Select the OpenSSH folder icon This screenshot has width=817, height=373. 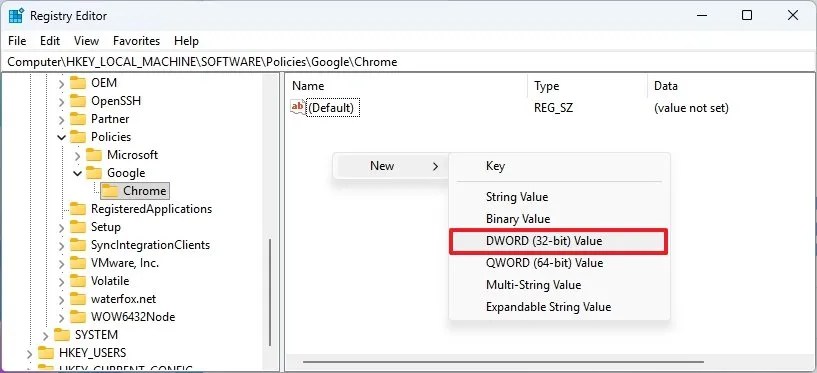(x=78, y=101)
